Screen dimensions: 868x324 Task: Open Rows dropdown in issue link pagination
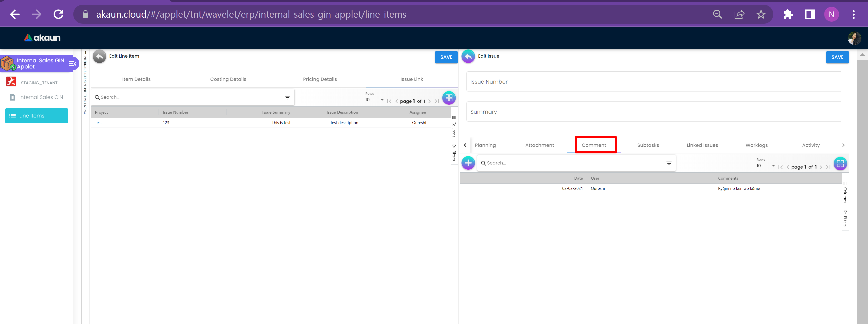374,100
